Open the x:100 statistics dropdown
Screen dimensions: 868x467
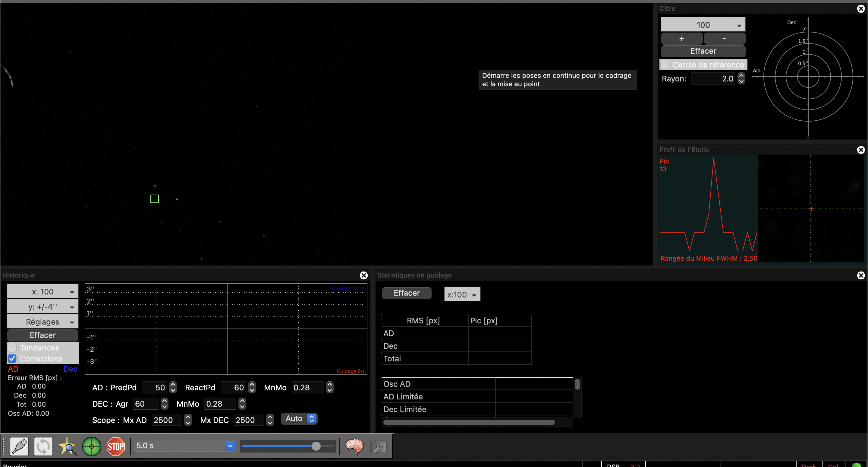[x=462, y=294]
